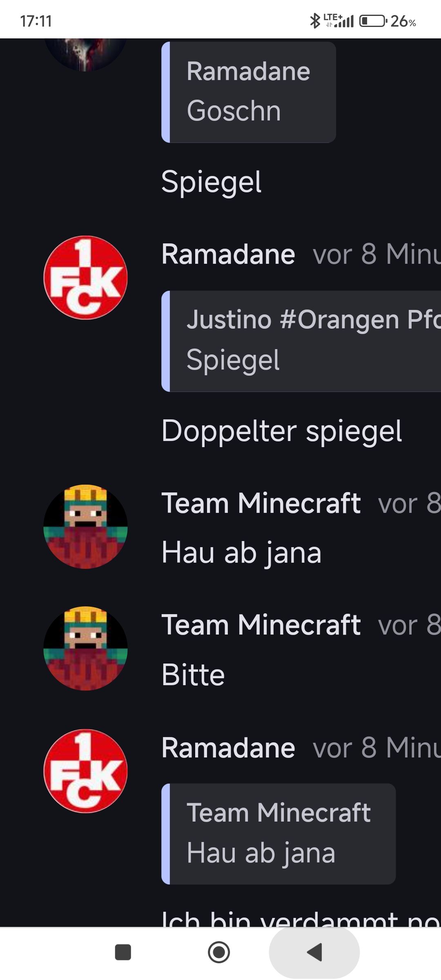Tap username Team Minecraft above Bitte
This screenshot has width=441, height=980.
pyautogui.click(x=261, y=624)
